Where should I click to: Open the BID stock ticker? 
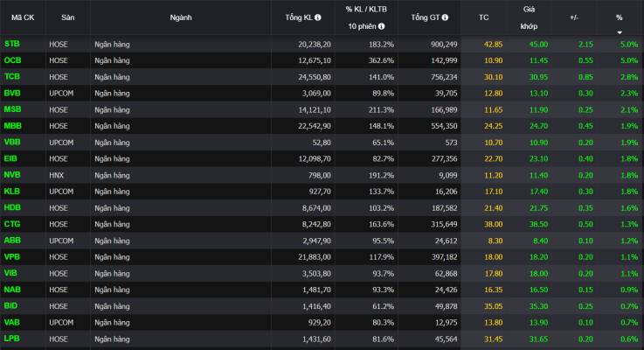coord(10,306)
